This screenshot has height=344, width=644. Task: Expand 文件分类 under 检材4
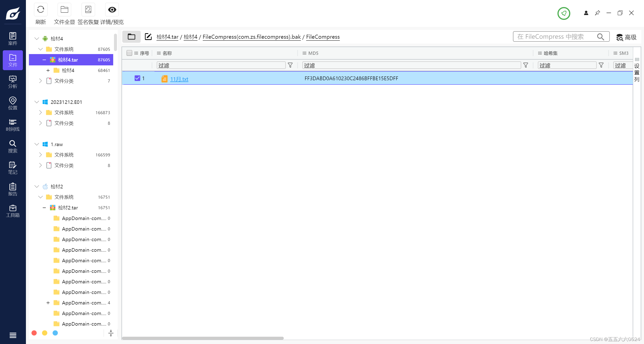(x=40, y=81)
